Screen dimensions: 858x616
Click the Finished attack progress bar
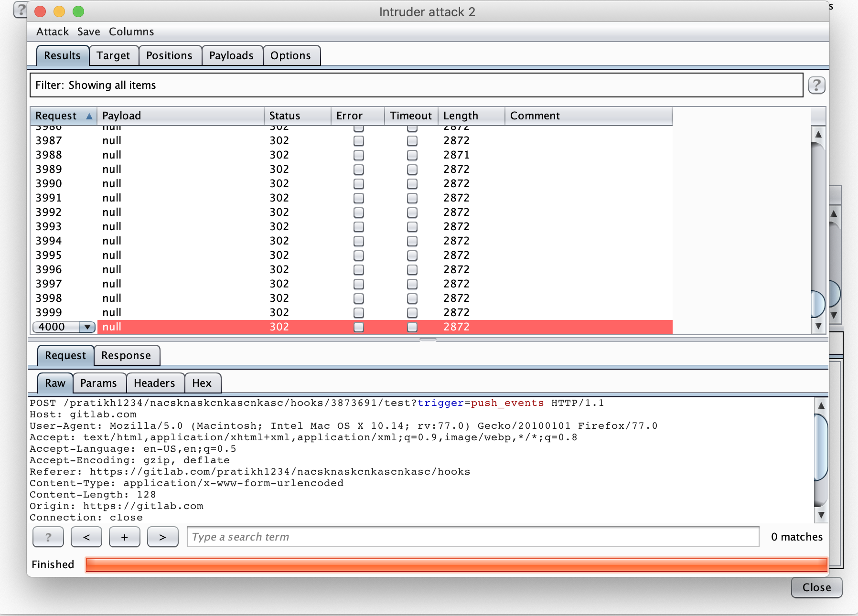click(456, 565)
